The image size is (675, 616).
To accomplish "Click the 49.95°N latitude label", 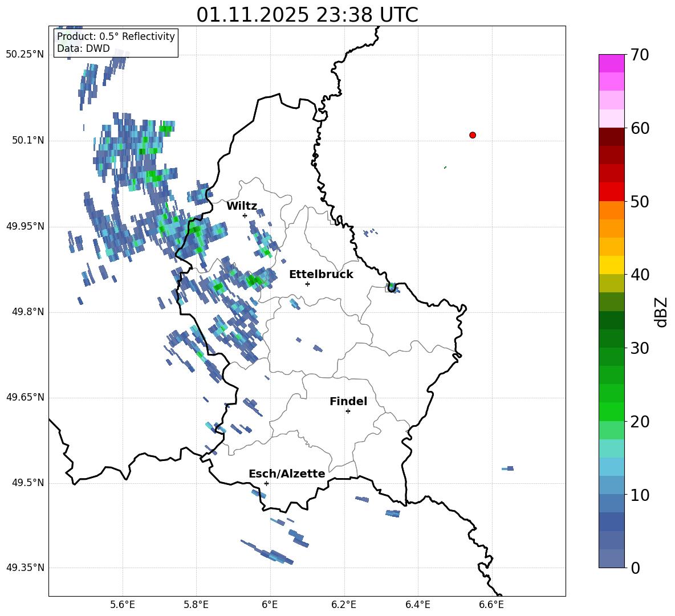I will pos(25,226).
